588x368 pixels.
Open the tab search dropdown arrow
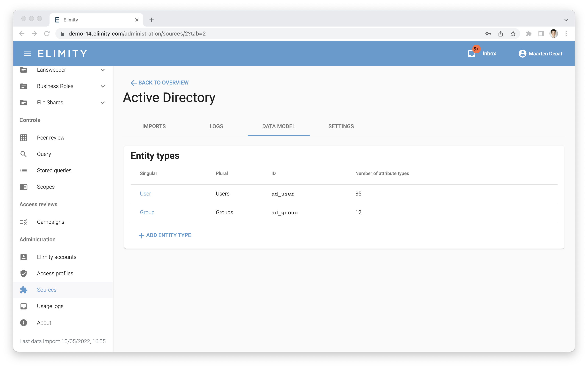click(x=566, y=20)
